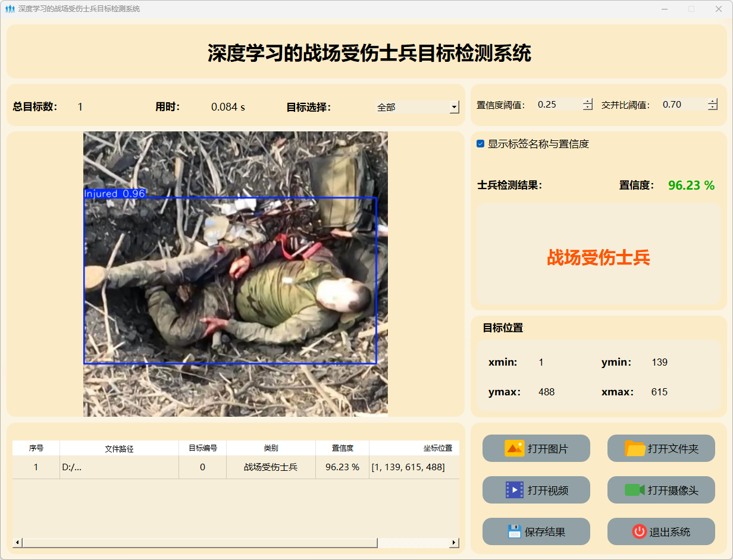The image size is (733, 560).
Task: Click the floppy disk icon on 保存结果
Action: tap(514, 531)
